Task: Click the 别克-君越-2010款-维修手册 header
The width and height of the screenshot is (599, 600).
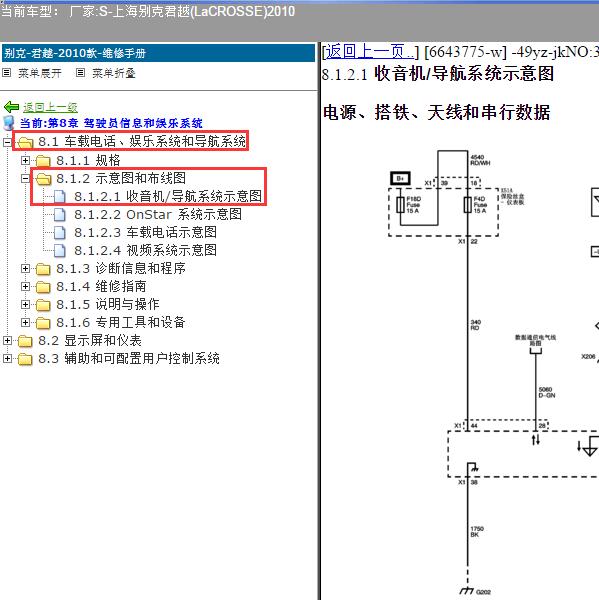Action: coord(158,53)
